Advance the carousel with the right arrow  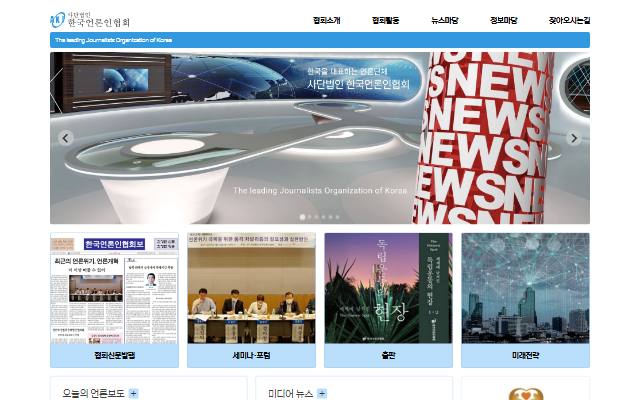coord(574,138)
